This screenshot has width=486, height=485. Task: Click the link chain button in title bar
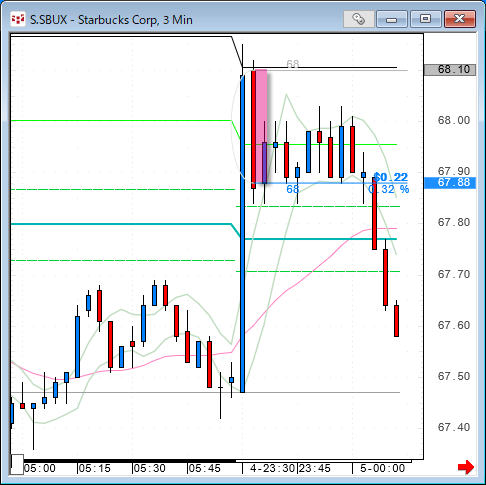(x=359, y=19)
